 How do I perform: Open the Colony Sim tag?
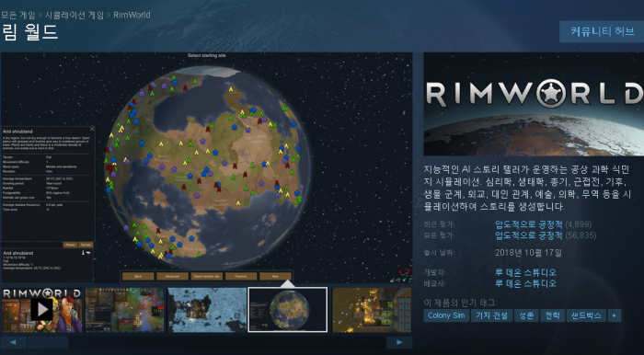pyautogui.click(x=446, y=315)
